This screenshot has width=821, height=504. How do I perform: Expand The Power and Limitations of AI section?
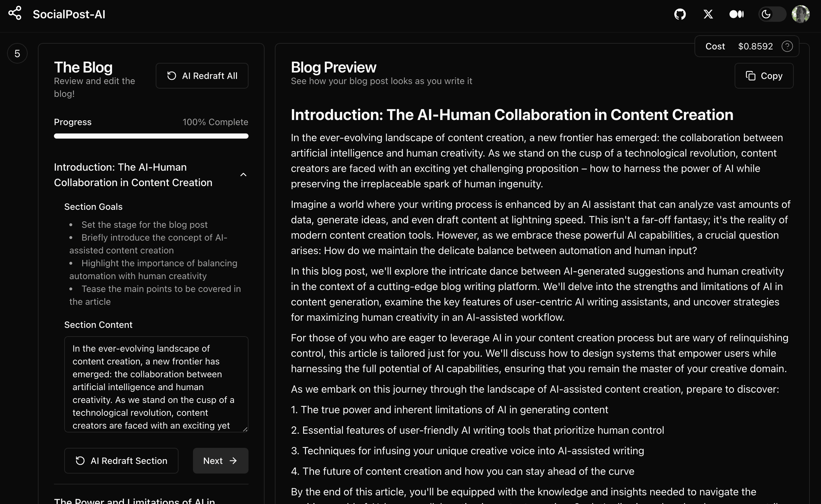[135, 500]
